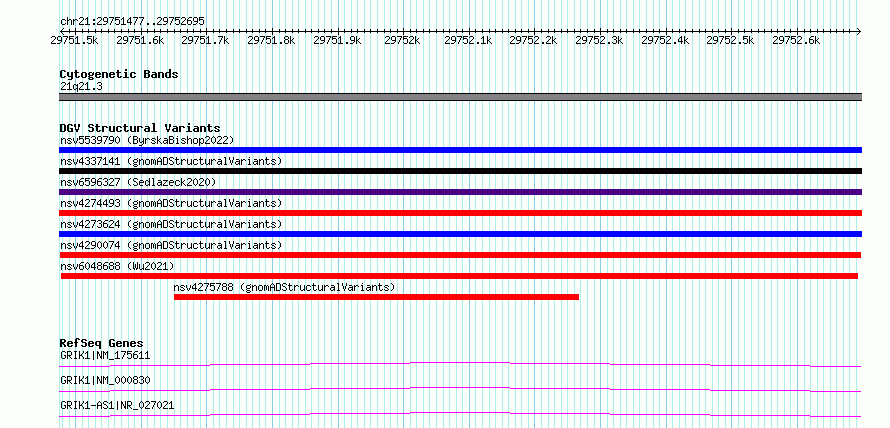Screen dimensions: 890x428
Task: Select the red nsv4290074 variant bar
Action: pyautogui.click(x=460, y=255)
